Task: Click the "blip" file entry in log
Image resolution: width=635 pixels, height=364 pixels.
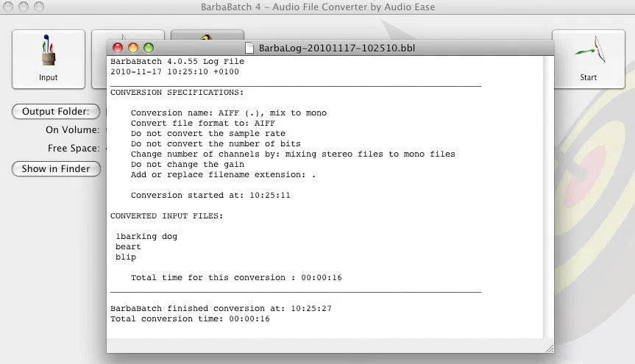Action: [x=126, y=257]
